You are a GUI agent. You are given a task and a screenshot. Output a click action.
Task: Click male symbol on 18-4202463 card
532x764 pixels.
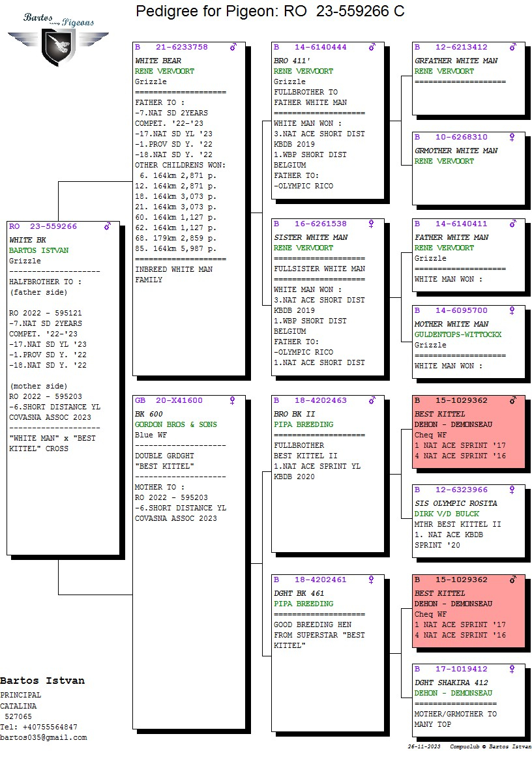pyautogui.click(x=372, y=400)
